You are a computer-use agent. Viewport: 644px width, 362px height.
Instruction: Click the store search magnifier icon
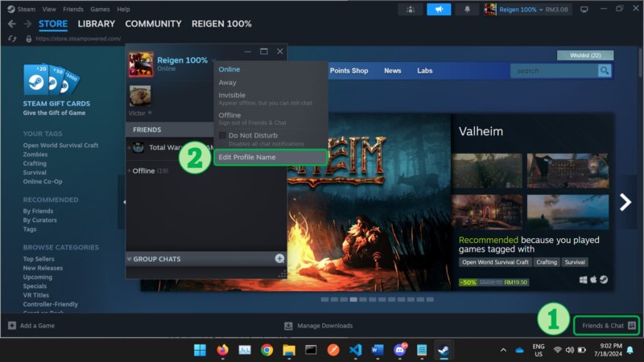[605, 71]
